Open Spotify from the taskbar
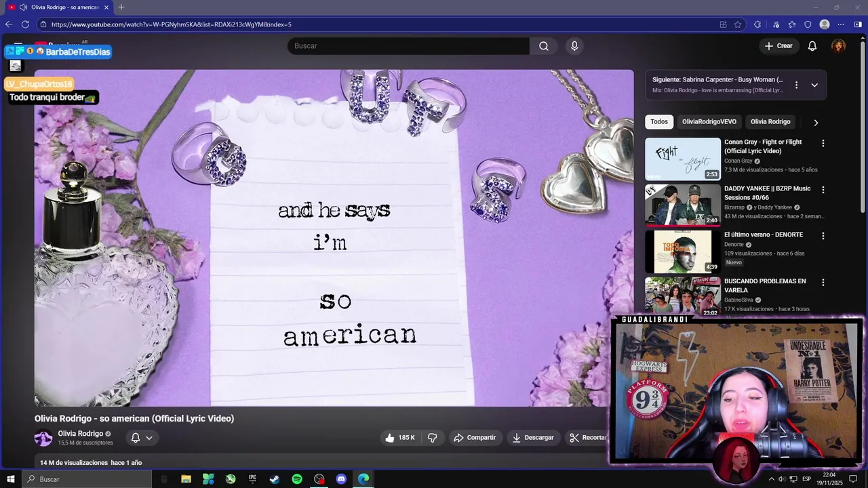 pyautogui.click(x=297, y=479)
